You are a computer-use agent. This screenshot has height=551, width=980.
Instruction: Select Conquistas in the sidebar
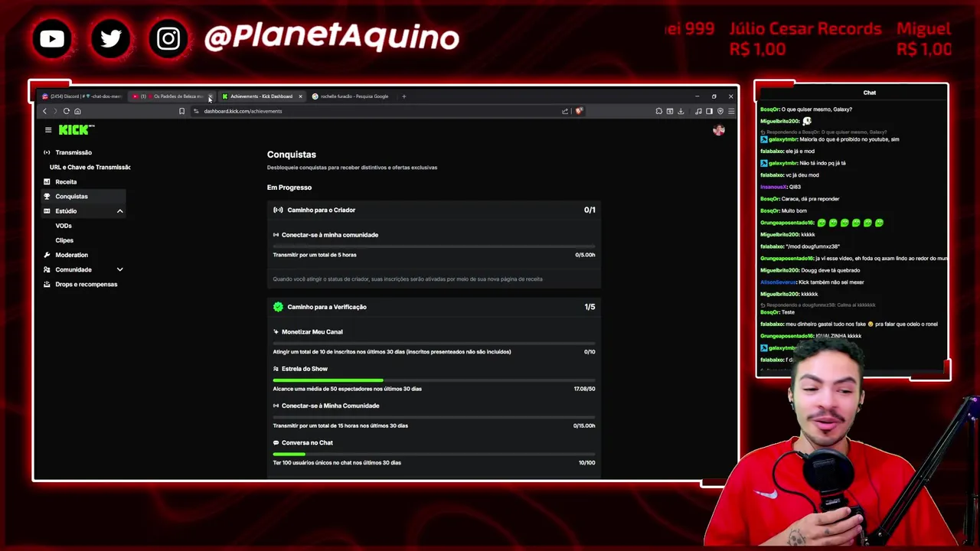tap(82, 197)
